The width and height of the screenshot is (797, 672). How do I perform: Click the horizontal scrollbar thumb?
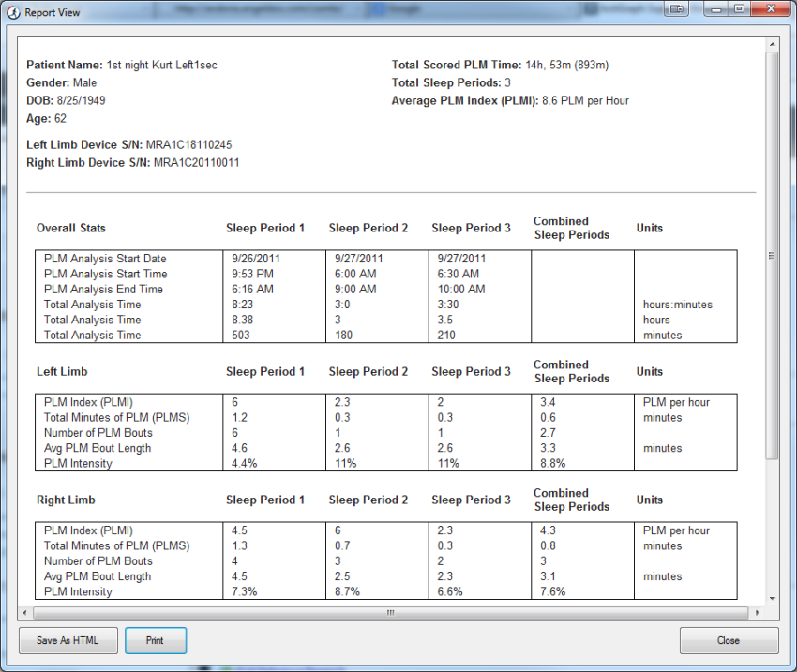coord(389,614)
